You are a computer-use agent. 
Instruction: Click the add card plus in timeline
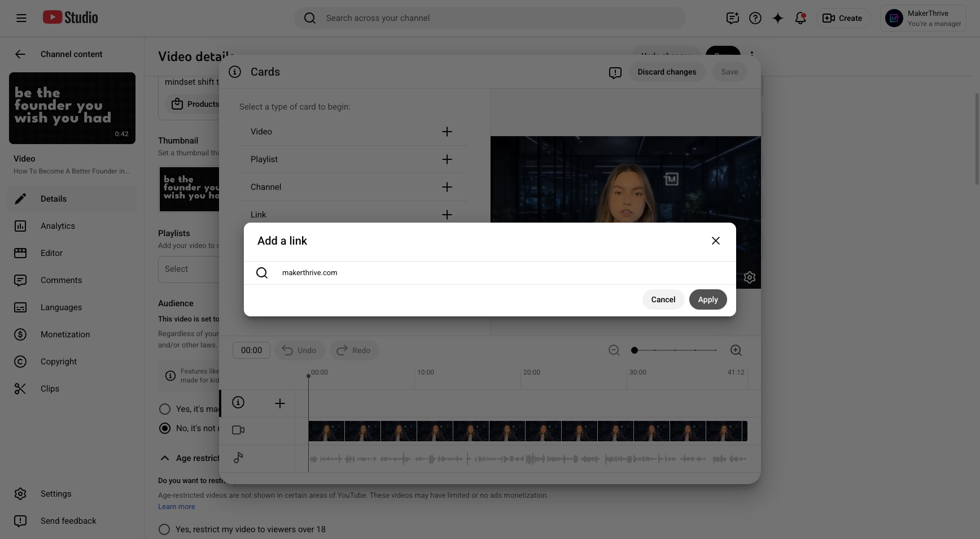click(280, 403)
